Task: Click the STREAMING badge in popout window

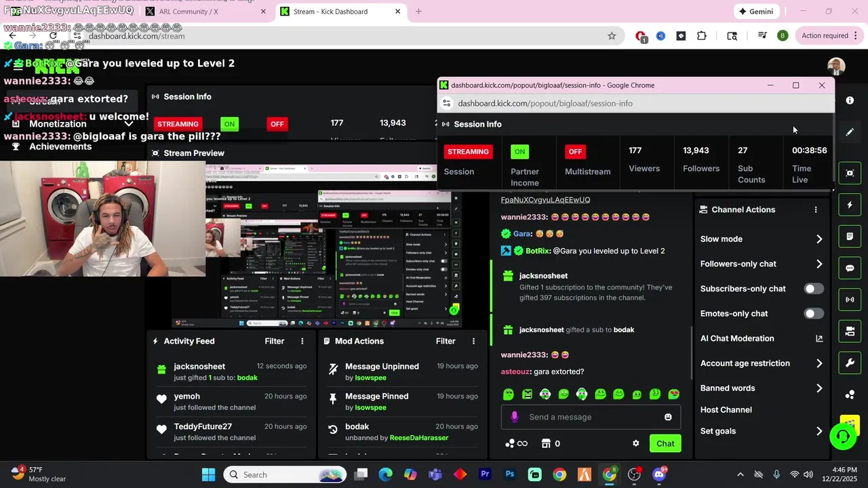Action: coord(468,152)
